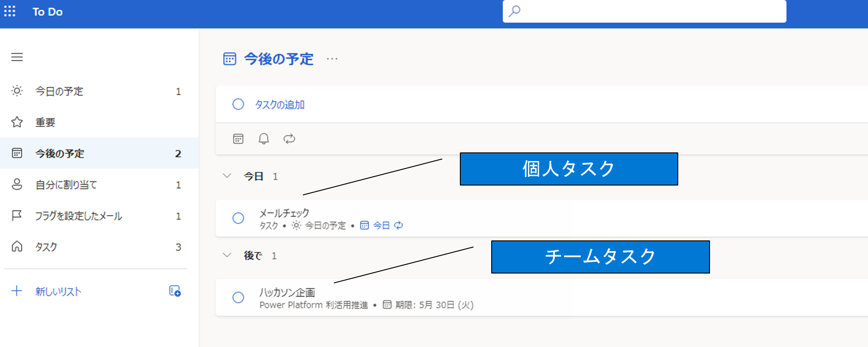The width and height of the screenshot is (868, 347).
Task: Select the 今後の予定 sidebar item
Action: [x=99, y=153]
